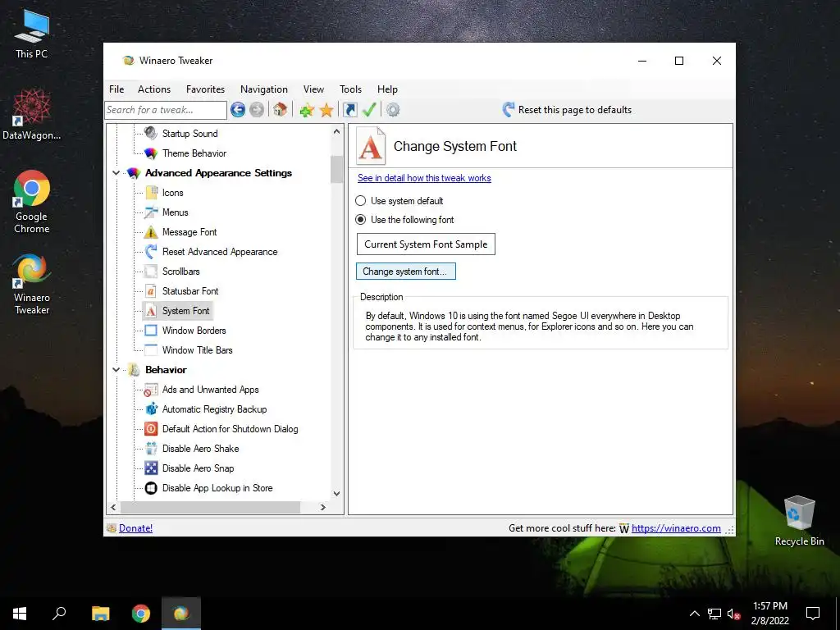Open the notification center icon

click(x=813, y=614)
